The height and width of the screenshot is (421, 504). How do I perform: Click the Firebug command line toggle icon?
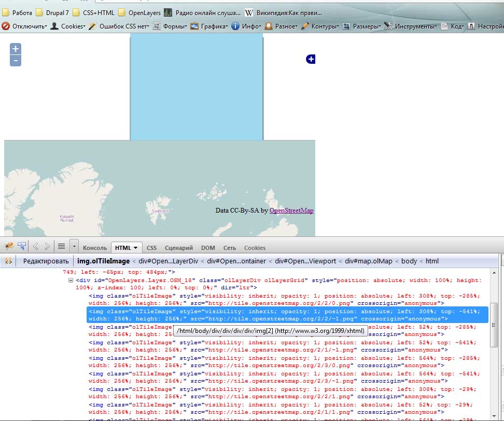click(x=61, y=247)
